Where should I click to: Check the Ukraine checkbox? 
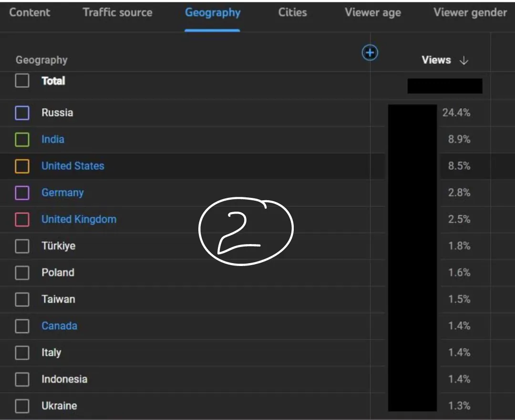point(22,406)
